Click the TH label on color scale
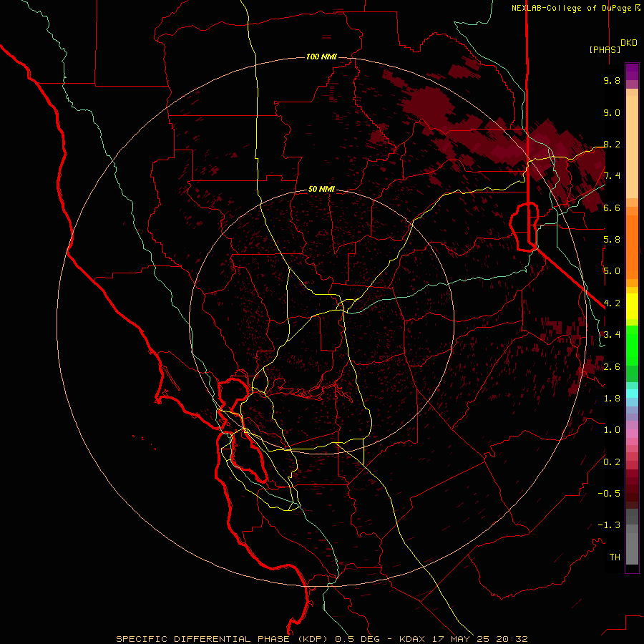 [x=615, y=557]
